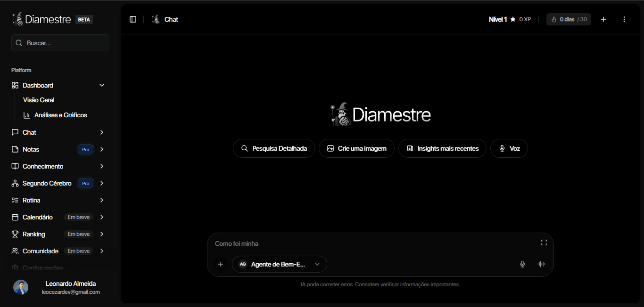Viewport: 644px width, 307px height.
Task: Select Insights mais recentes suggestion
Action: [x=442, y=148]
